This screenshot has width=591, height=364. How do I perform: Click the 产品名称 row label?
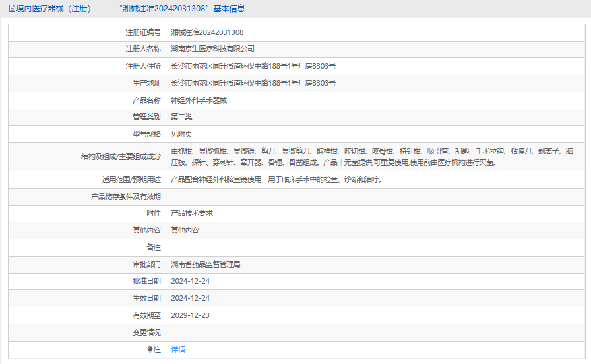click(146, 100)
